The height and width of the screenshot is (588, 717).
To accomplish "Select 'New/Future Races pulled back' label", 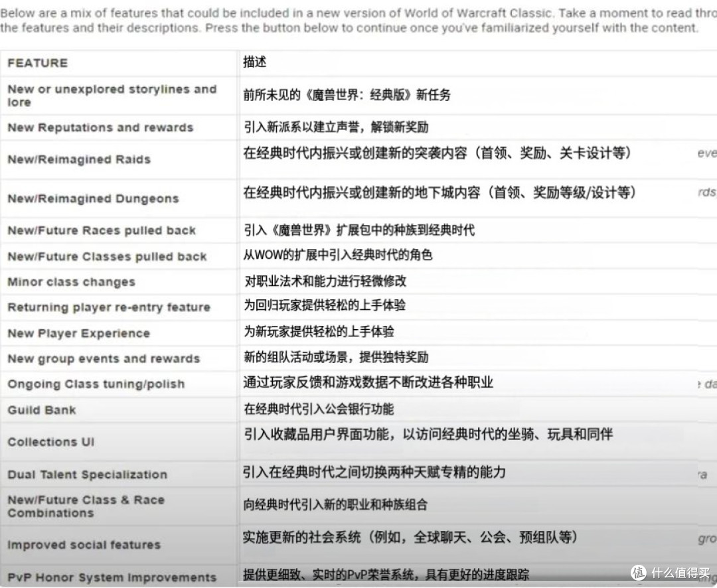I will [x=102, y=230].
